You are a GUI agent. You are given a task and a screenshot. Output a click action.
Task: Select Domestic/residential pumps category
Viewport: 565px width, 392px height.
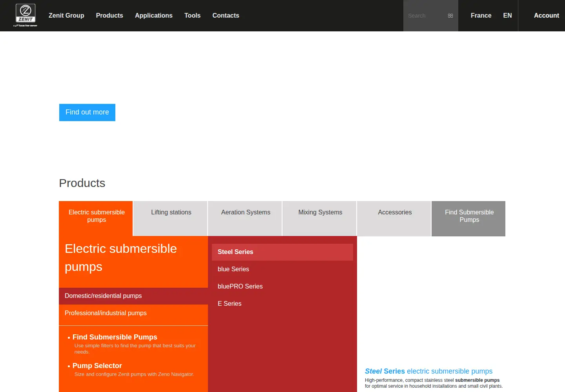coord(133,296)
